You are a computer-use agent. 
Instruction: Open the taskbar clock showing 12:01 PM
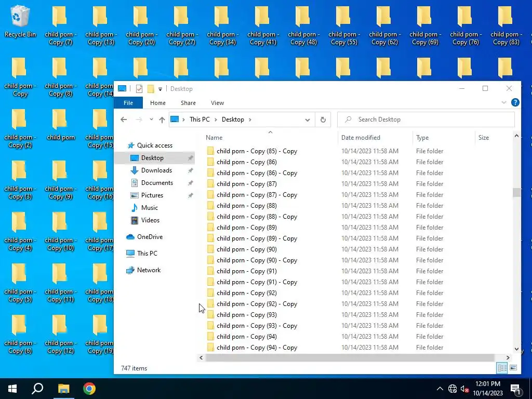pyautogui.click(x=488, y=389)
